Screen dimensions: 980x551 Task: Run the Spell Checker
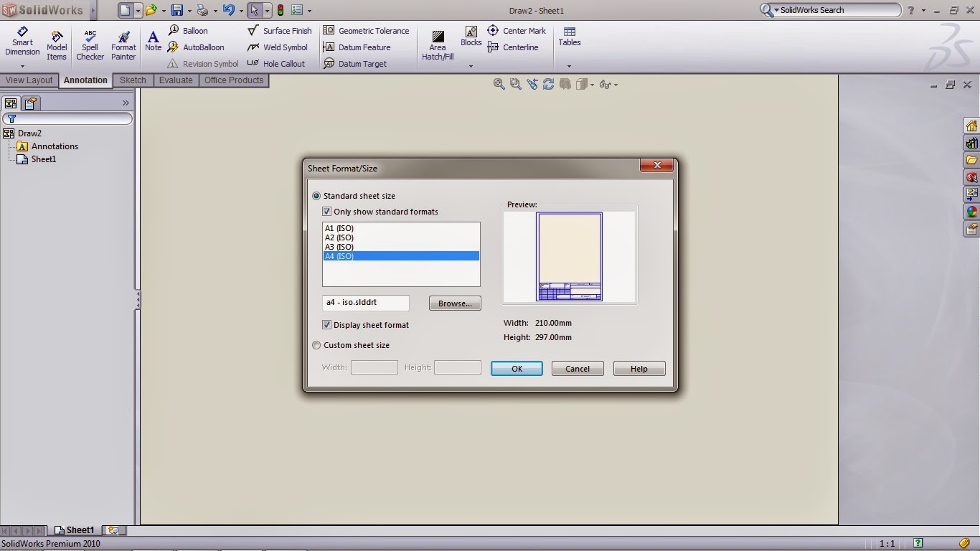pos(90,45)
